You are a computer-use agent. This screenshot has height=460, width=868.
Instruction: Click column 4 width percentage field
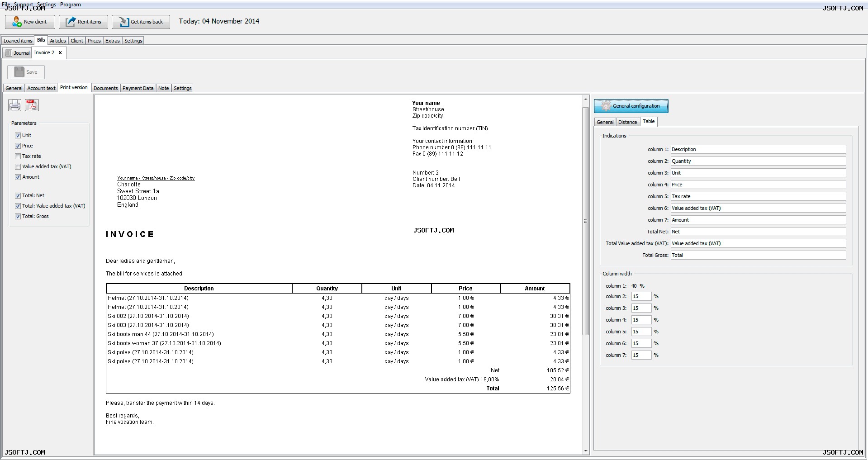coord(641,320)
